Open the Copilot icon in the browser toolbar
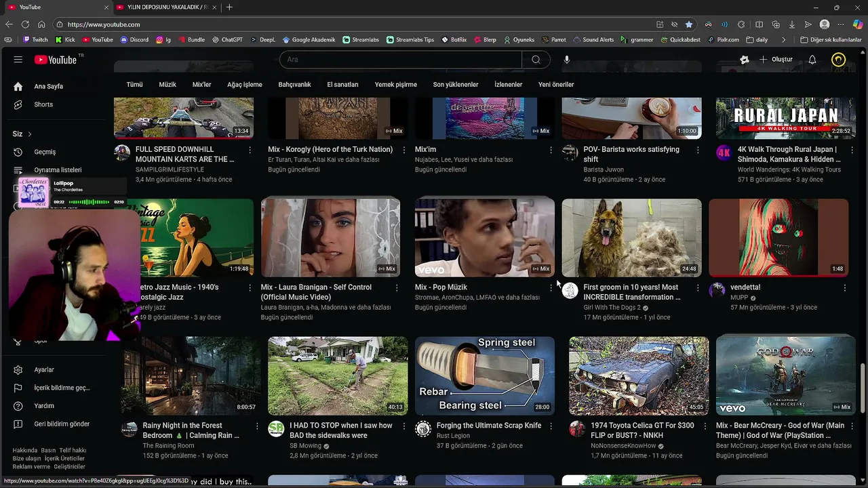868x488 pixels. point(857,24)
